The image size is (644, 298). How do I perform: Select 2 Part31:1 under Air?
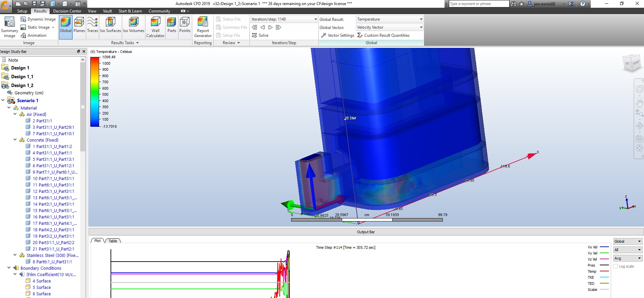pyautogui.click(x=42, y=121)
